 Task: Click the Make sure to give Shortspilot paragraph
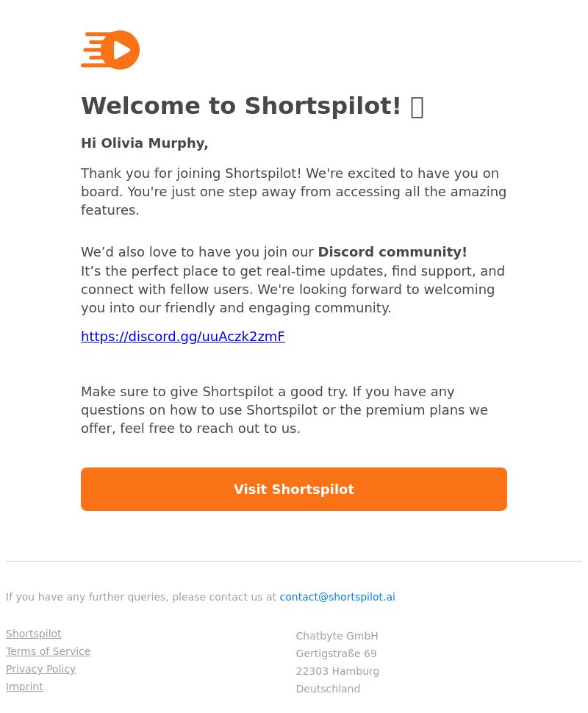coord(284,409)
